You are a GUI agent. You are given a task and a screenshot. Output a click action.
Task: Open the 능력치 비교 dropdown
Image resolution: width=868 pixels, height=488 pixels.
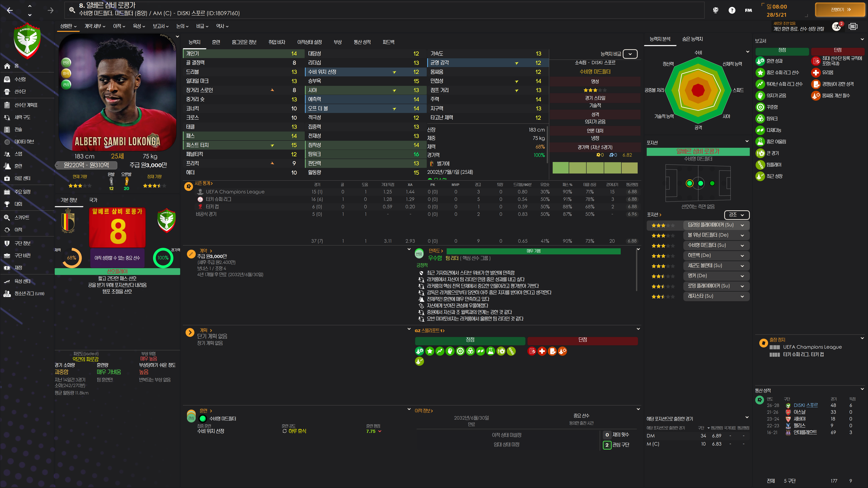(630, 54)
